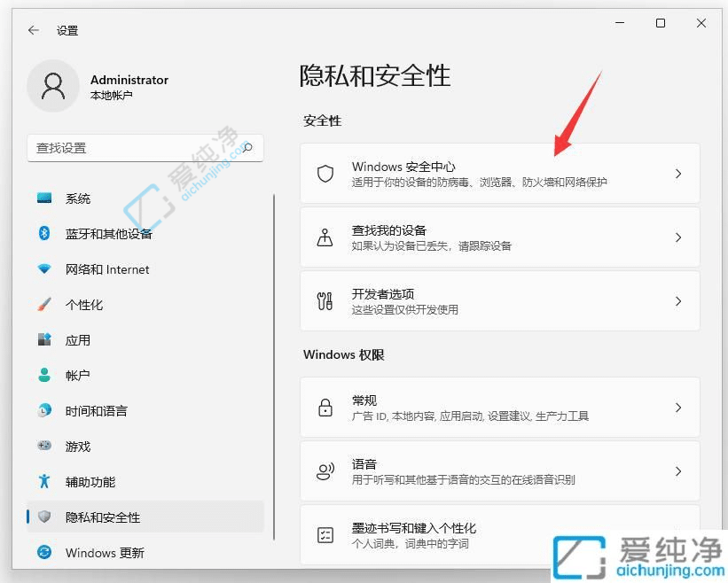Expand the 常规 privacy options

coord(677,407)
